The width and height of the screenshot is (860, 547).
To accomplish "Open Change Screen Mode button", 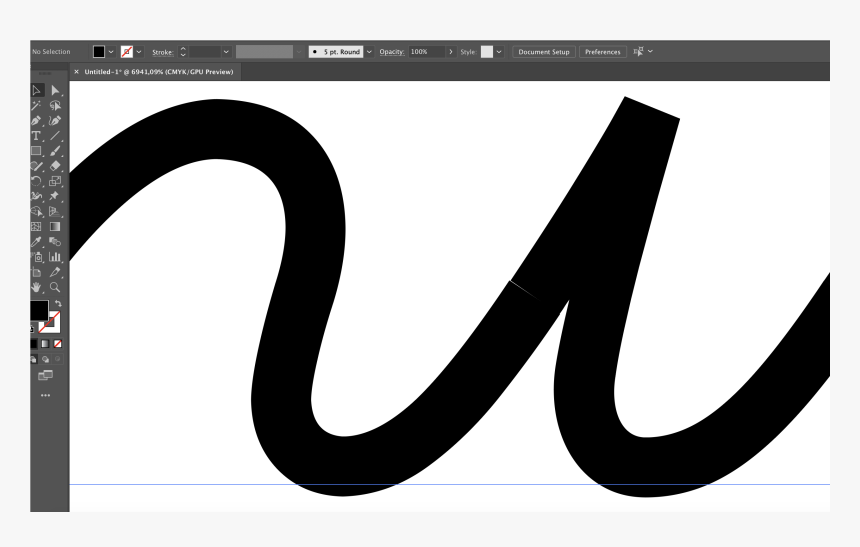I will point(46,375).
